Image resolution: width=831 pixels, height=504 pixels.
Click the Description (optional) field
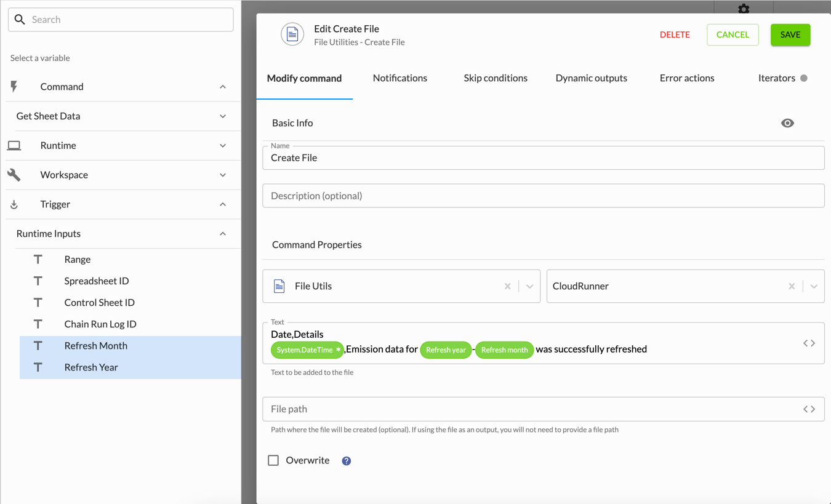point(544,196)
